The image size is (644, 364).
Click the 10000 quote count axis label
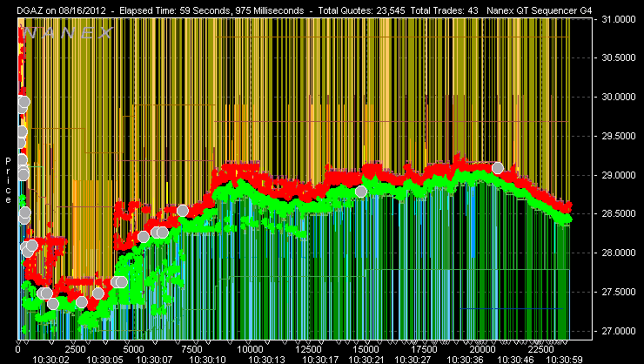pyautogui.click(x=250, y=349)
